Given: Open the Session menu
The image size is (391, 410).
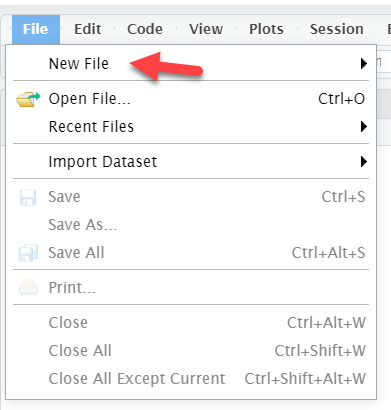Looking at the screenshot, I should (x=337, y=29).
